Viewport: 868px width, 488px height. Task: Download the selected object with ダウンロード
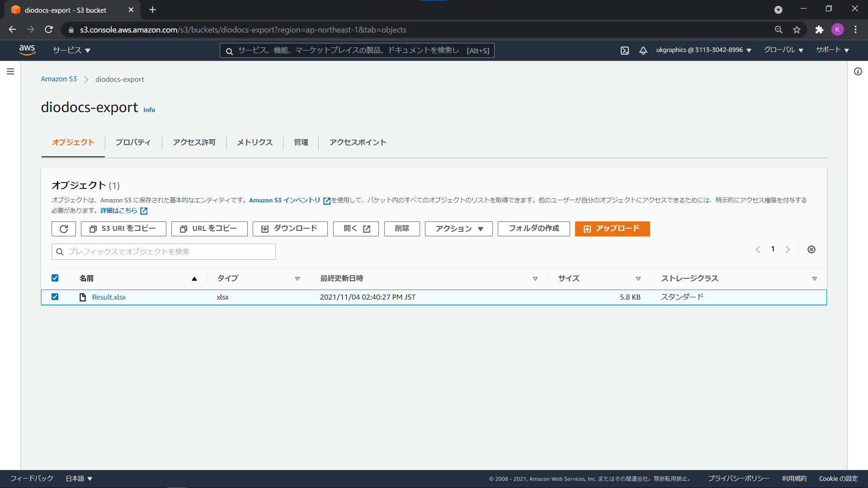coord(290,229)
